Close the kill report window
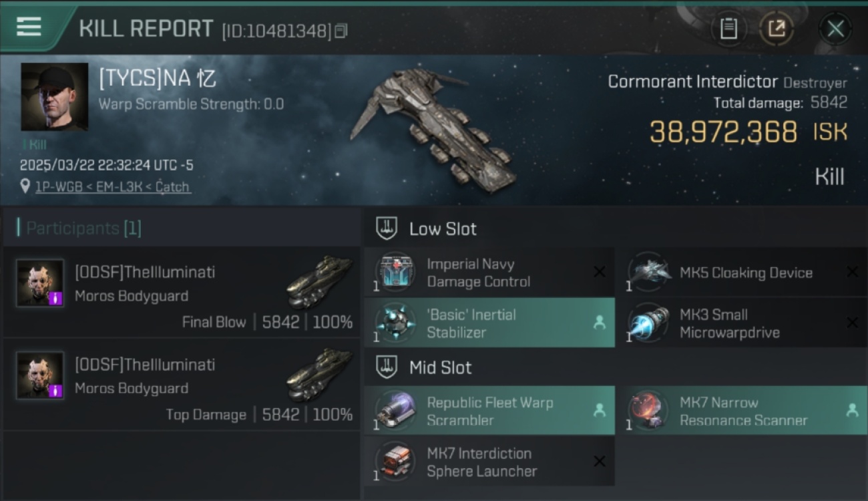 (835, 29)
